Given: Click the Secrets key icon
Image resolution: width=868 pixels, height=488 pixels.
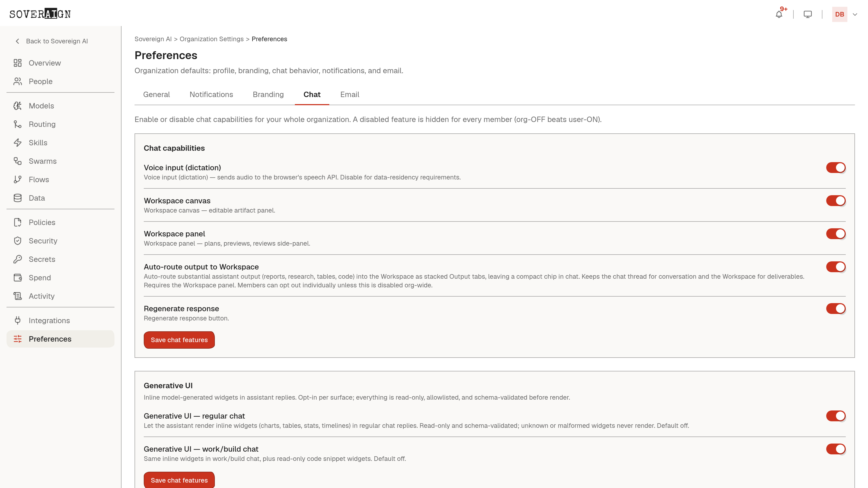Looking at the screenshot, I should (x=18, y=259).
